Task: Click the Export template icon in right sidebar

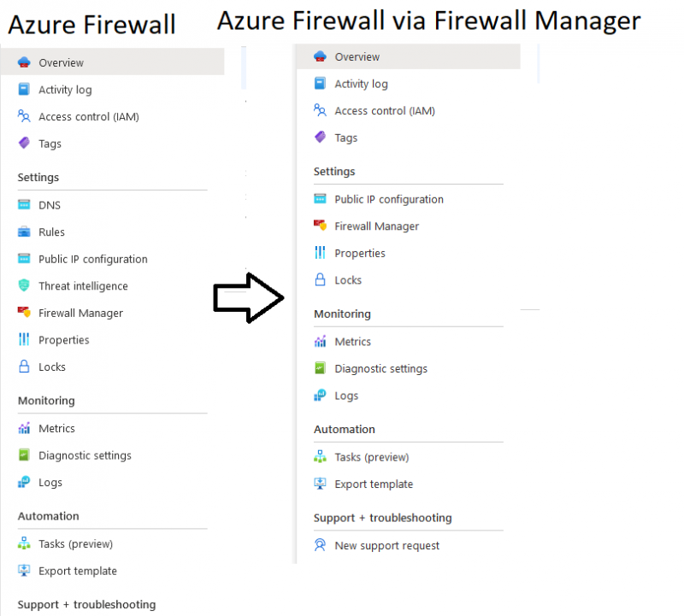Action: [320, 484]
